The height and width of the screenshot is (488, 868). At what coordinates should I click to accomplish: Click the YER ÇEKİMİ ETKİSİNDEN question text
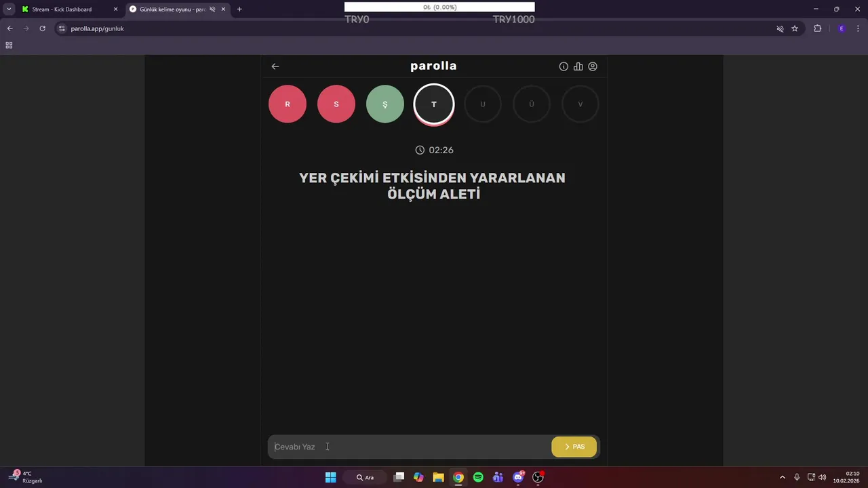coord(433,186)
